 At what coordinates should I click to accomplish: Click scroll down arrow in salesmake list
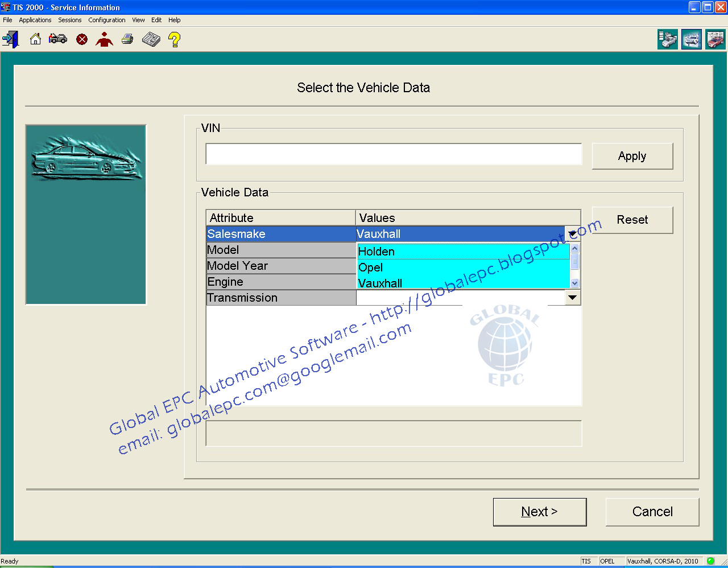pos(574,283)
